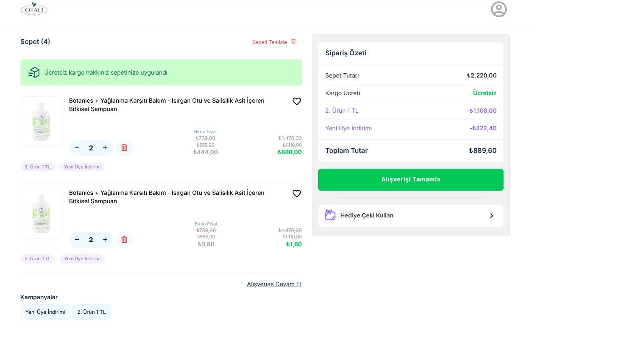Click the green ₺1,60 item total

tap(294, 244)
